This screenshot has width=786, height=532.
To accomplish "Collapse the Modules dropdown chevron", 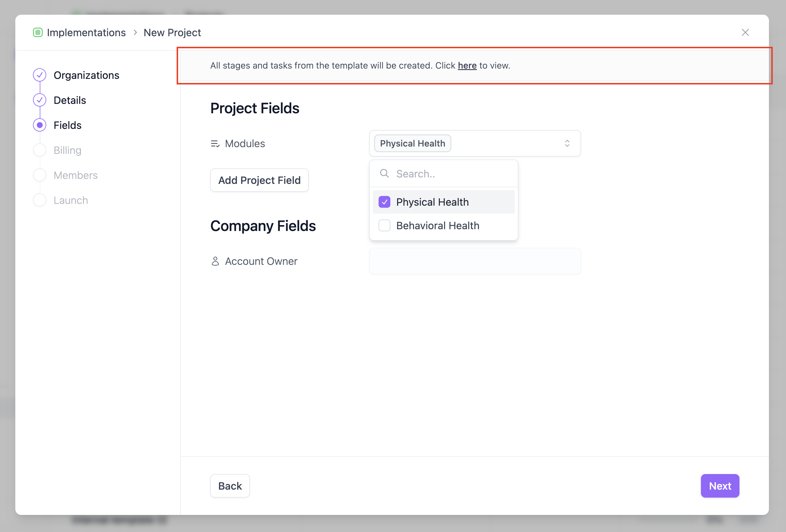I will [x=567, y=143].
